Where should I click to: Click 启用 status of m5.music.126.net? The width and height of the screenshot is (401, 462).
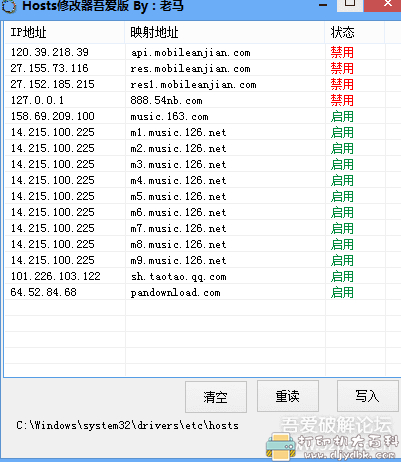click(342, 196)
